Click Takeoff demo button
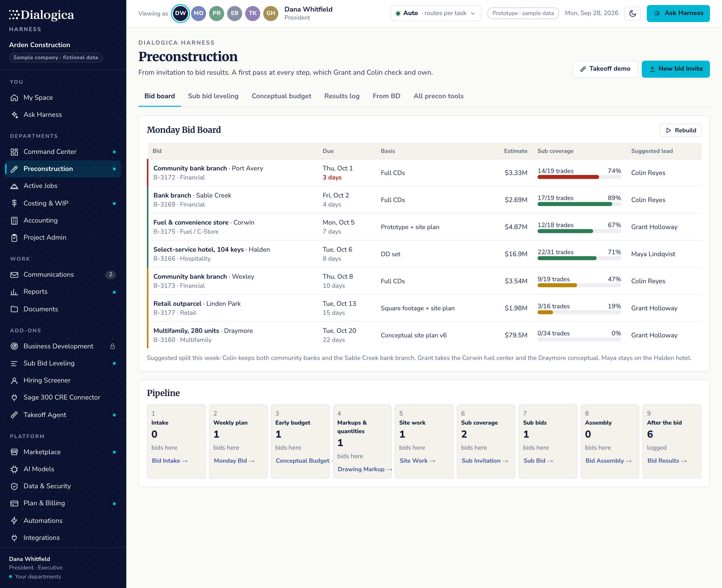Viewport: 722px width, 588px height. [x=605, y=69]
